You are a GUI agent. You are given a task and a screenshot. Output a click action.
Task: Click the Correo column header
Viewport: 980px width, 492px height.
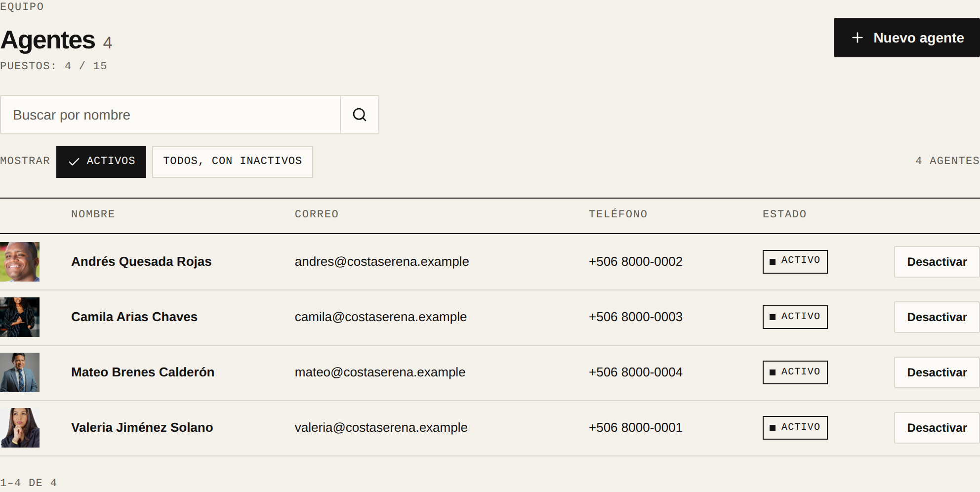[x=317, y=214]
